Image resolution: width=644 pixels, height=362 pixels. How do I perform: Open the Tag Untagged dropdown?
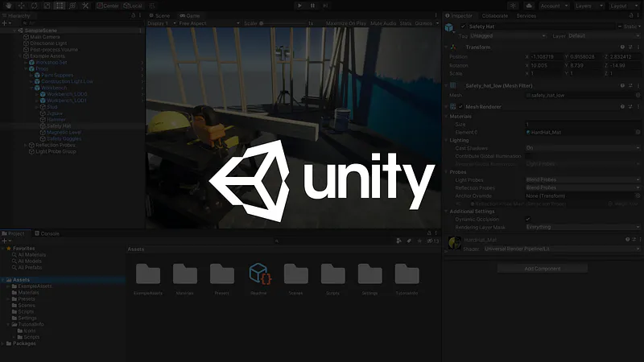(x=507, y=35)
